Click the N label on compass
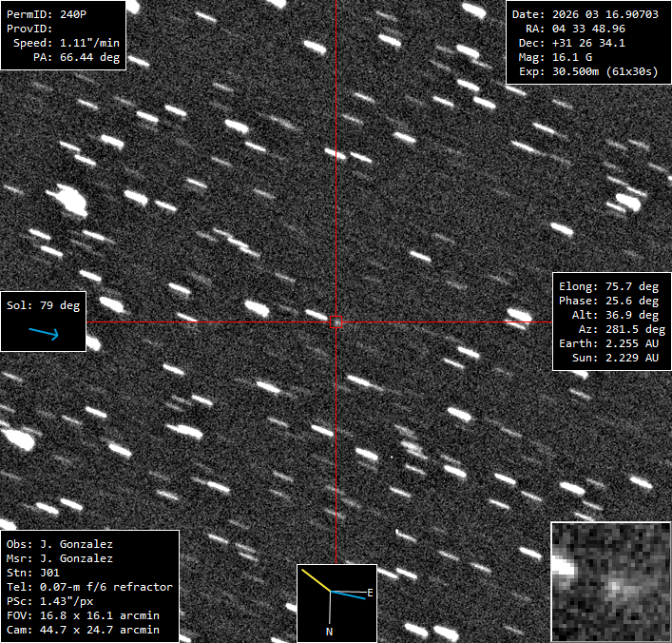The image size is (672, 643). [330, 631]
